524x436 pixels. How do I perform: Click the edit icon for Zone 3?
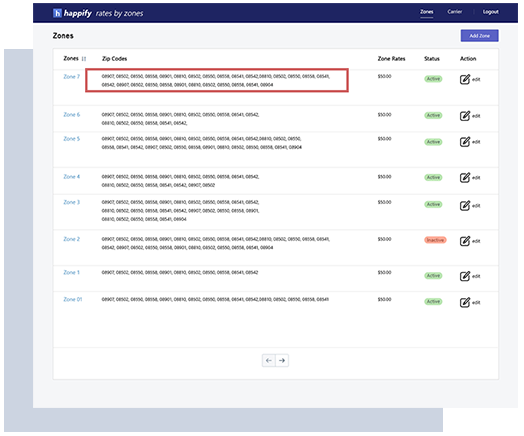point(465,205)
